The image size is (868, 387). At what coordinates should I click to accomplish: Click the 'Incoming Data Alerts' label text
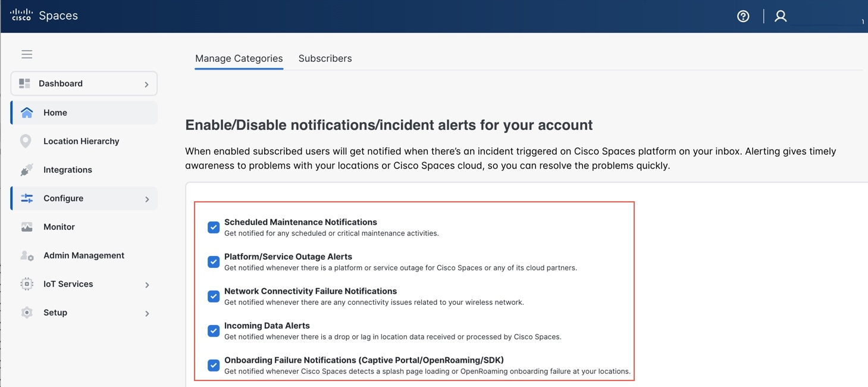tap(267, 326)
